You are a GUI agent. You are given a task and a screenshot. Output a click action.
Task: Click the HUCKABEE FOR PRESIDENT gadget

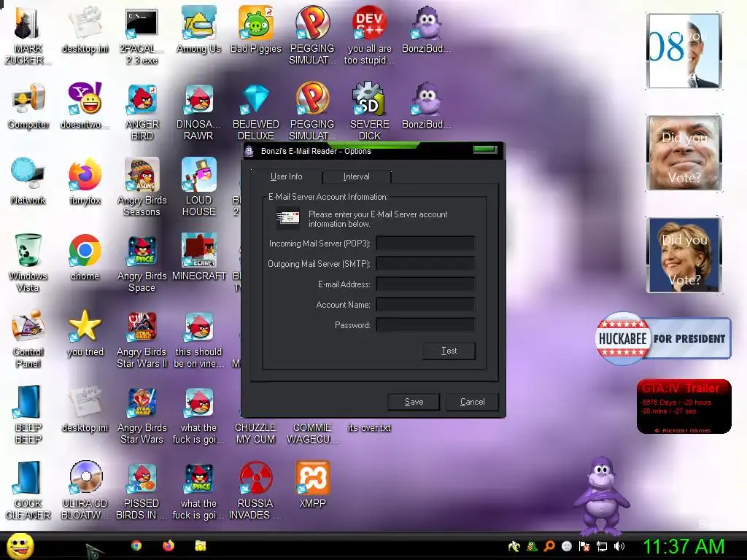[x=663, y=338]
